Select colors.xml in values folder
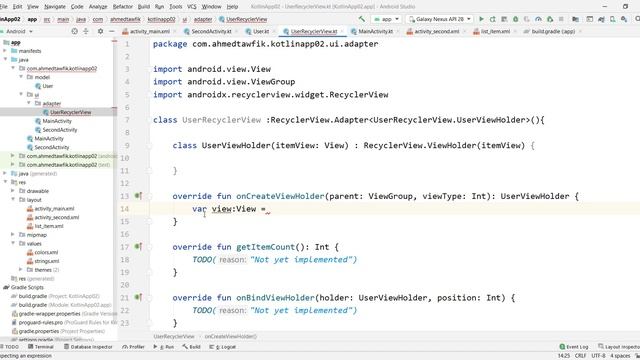 coord(46,252)
